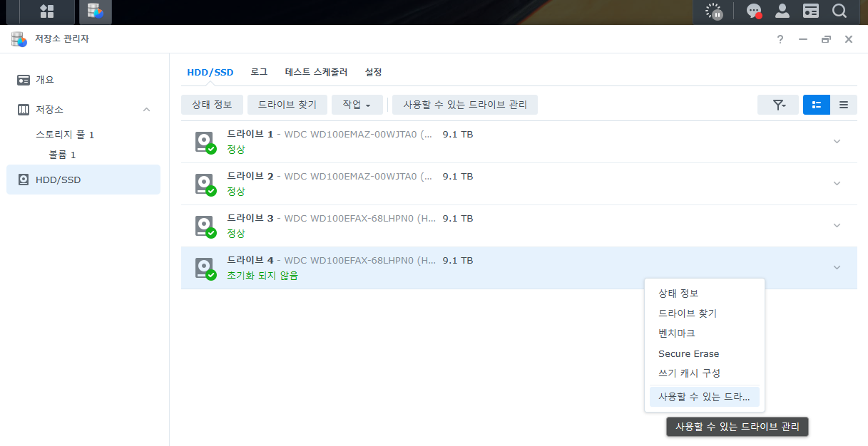868x446 pixels.
Task: Expand 드라이브 4 details chevron
Action: [837, 267]
